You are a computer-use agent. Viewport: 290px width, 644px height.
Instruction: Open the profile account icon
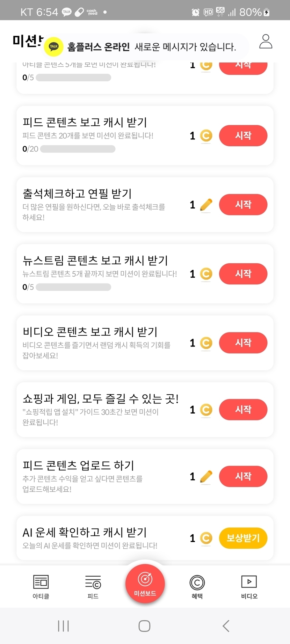(x=266, y=42)
